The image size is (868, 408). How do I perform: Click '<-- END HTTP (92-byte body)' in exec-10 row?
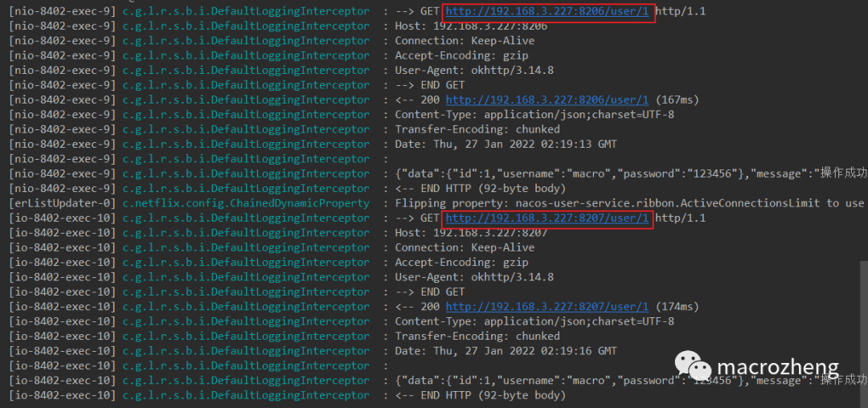click(481, 394)
